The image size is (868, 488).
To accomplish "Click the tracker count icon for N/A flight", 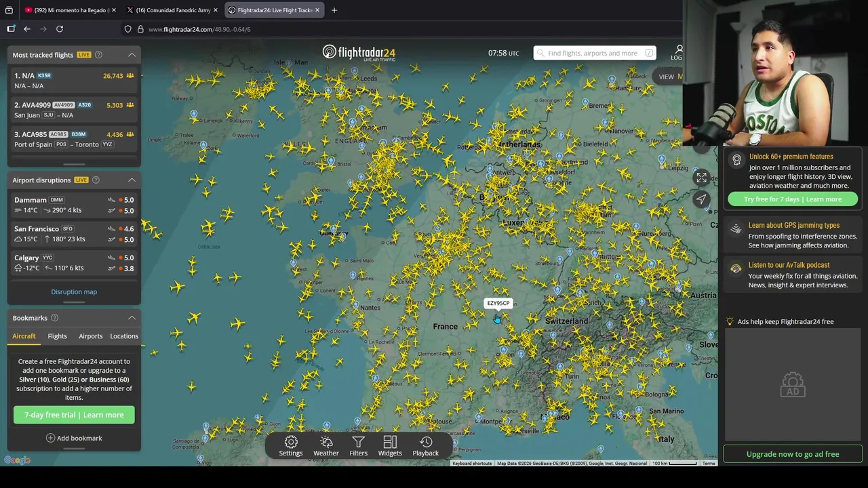I will pos(130,76).
